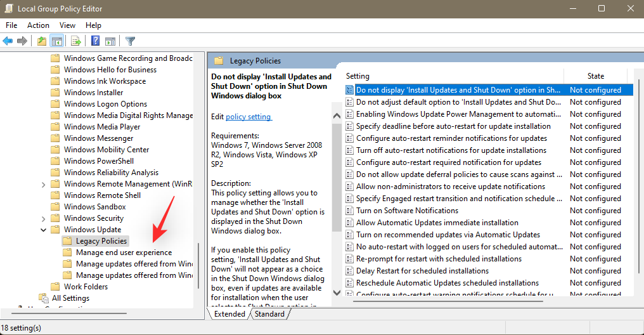Click the forward arrow toolbar icon
The width and height of the screenshot is (644, 335).
click(22, 41)
